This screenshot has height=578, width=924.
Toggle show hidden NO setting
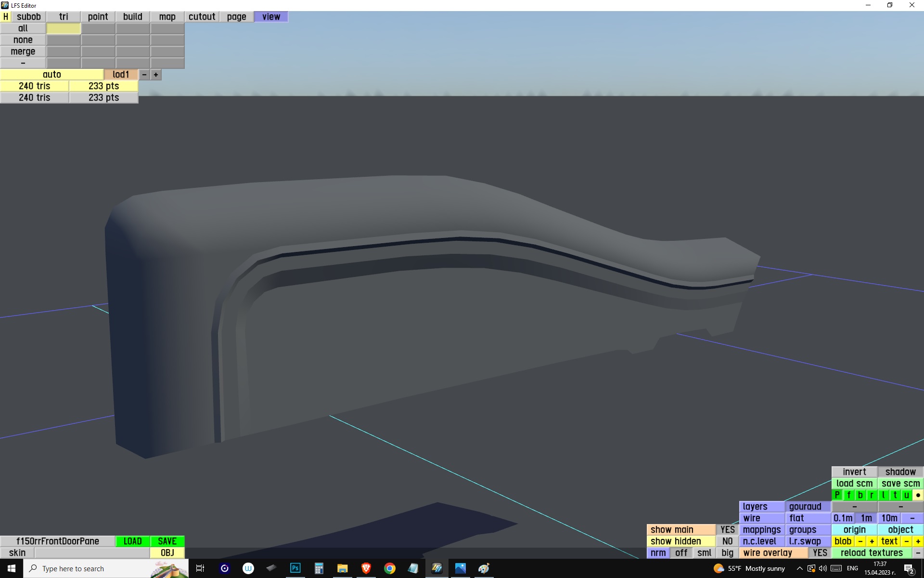click(727, 541)
